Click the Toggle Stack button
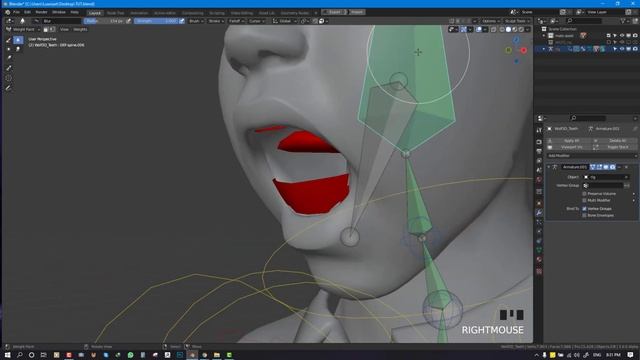The width and height of the screenshot is (640, 360). 615,147
